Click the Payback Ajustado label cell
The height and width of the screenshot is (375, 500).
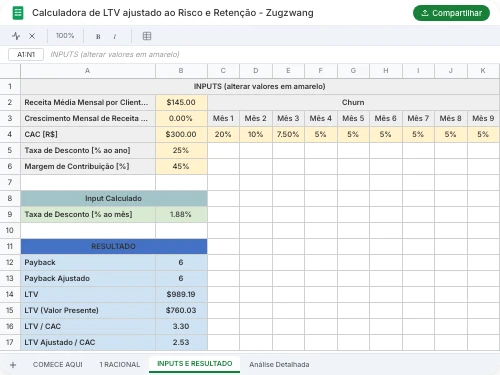coord(88,278)
